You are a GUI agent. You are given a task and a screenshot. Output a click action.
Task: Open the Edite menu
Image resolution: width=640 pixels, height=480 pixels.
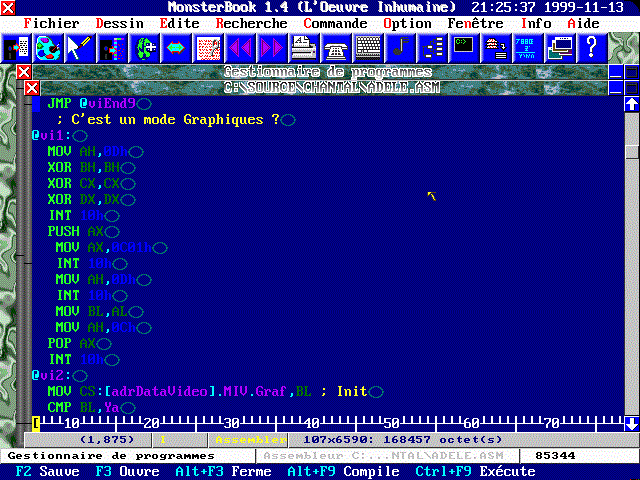pyautogui.click(x=180, y=23)
